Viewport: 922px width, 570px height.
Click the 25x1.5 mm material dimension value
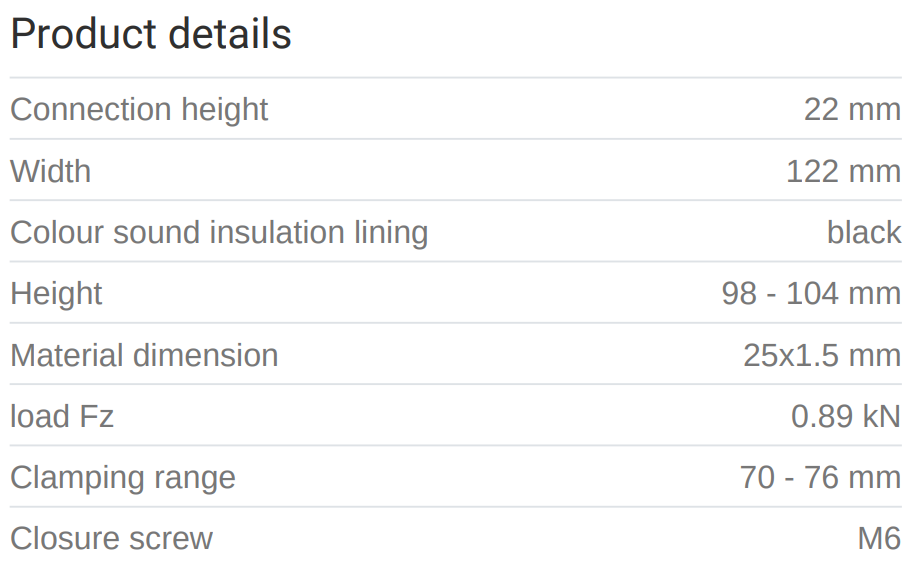822,355
